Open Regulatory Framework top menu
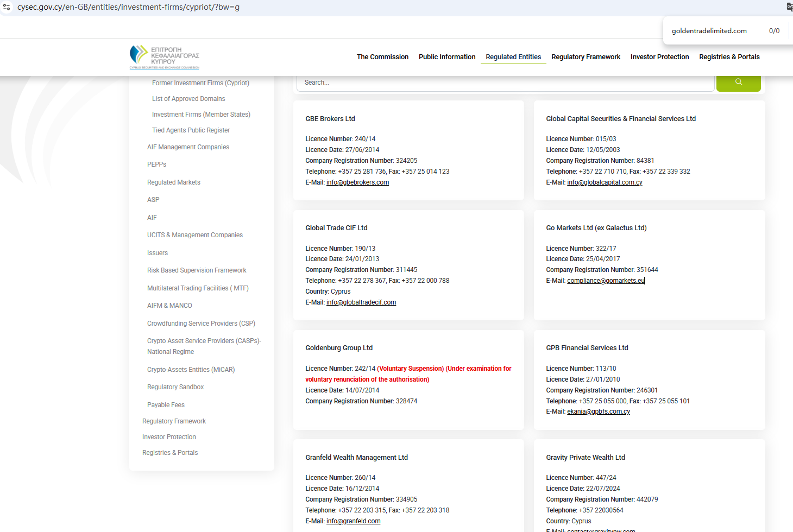 pos(586,57)
